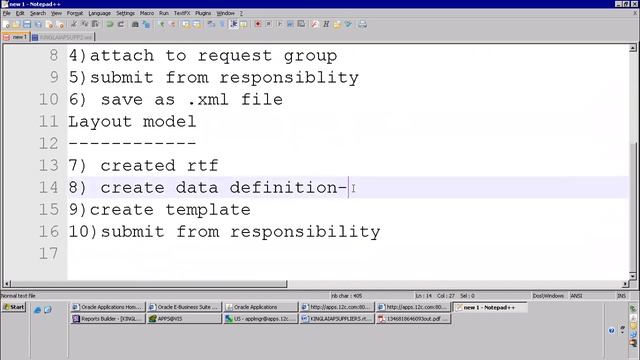This screenshot has height=360, width=640.
Task: Open the Language menu
Action: click(x=100, y=13)
